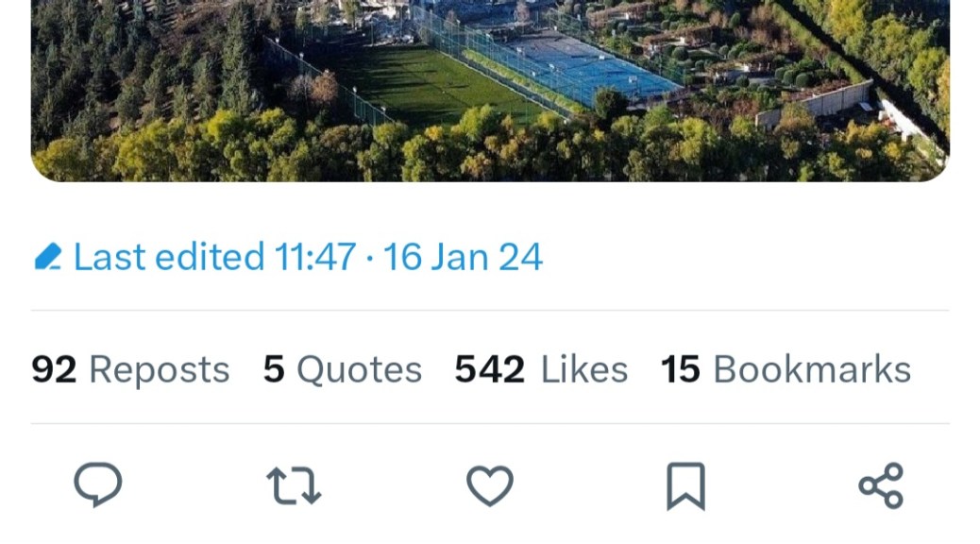Viewport: 980px width, 544px height.
Task: Tap the 11:47 edit time
Action: 314,257
